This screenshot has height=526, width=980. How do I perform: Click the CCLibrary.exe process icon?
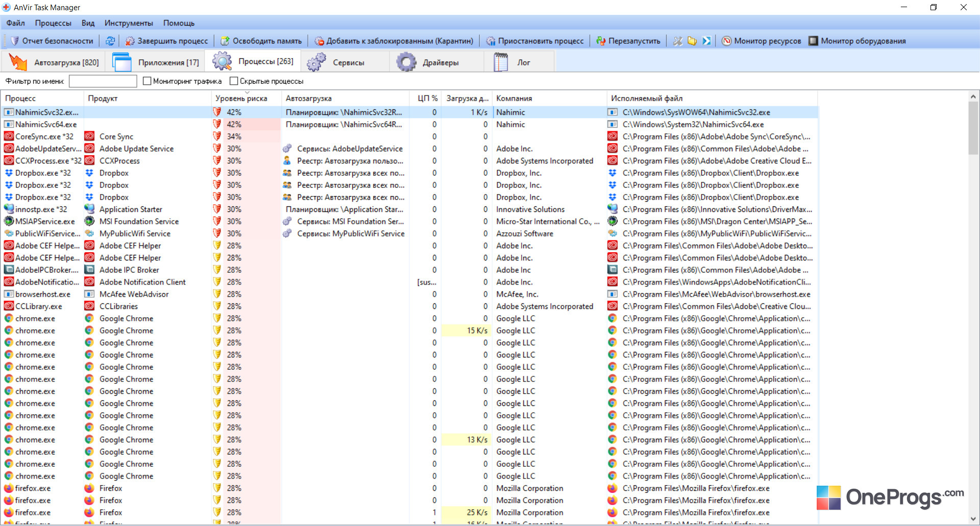click(9, 306)
